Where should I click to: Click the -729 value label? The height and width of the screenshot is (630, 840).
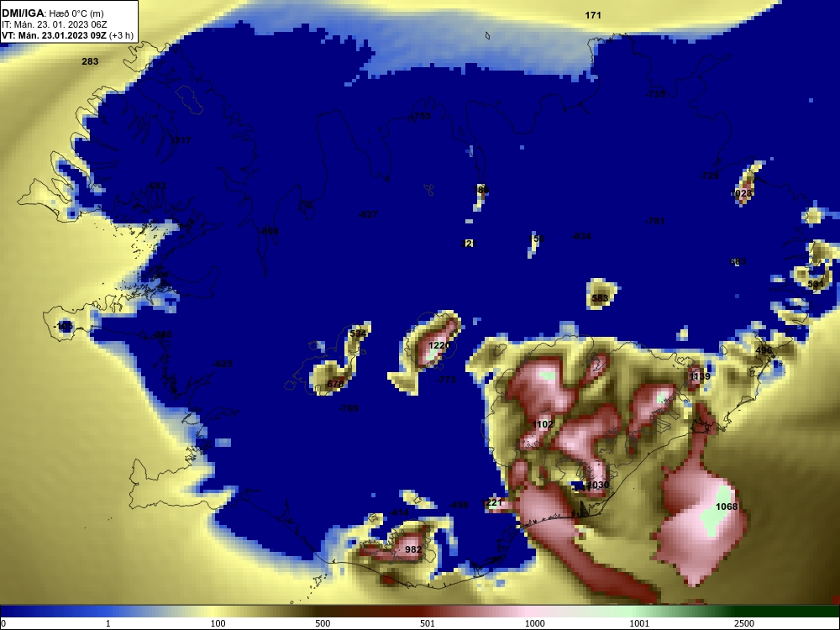click(709, 176)
